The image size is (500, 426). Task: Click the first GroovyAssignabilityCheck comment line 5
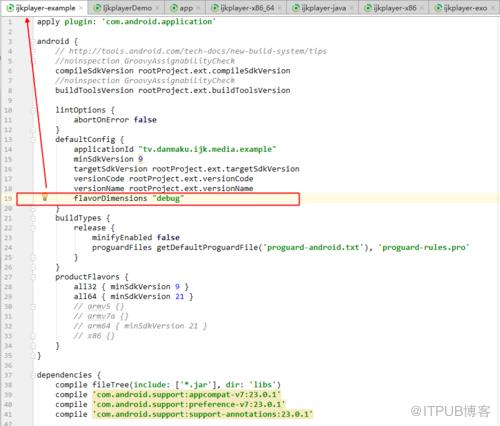(x=145, y=61)
